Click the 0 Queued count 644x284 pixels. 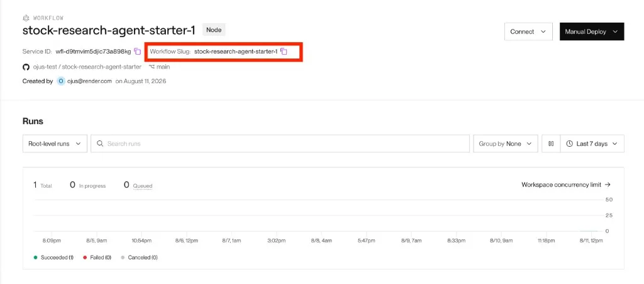coord(138,185)
